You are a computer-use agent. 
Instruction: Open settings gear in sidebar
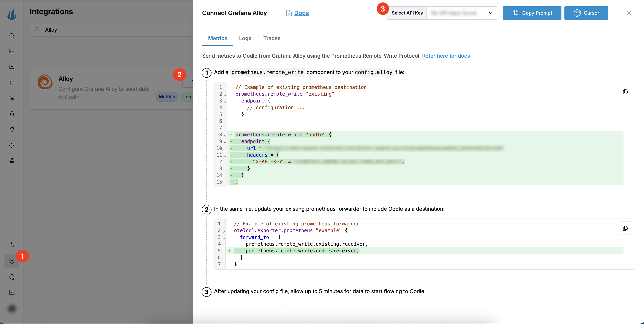pos(12,261)
